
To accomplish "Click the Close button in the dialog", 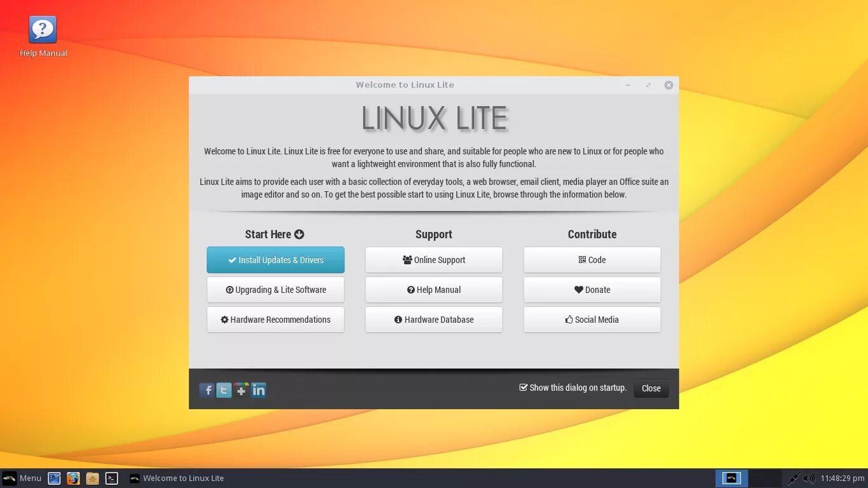I will (651, 388).
